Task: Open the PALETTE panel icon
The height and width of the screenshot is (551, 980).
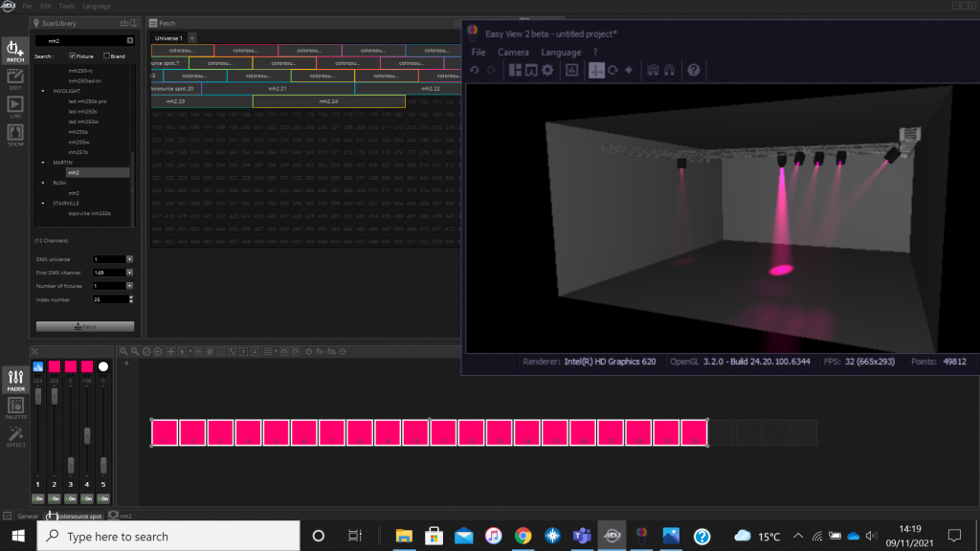Action: point(15,408)
